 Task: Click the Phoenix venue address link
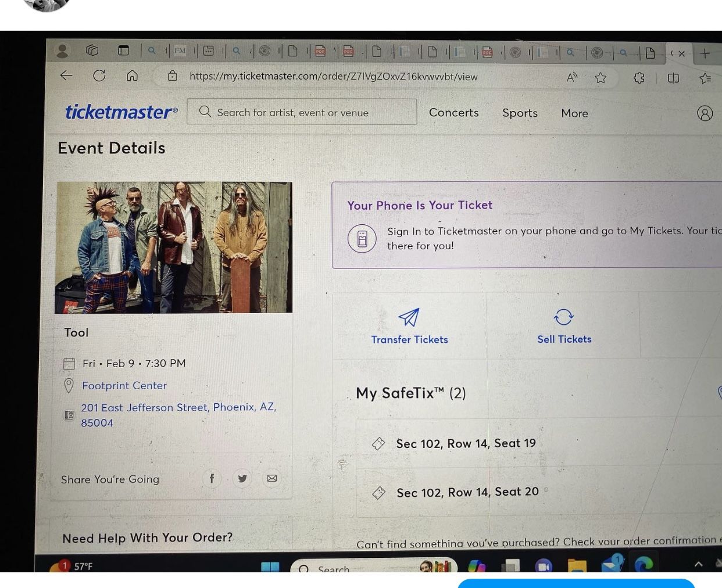coord(178,414)
